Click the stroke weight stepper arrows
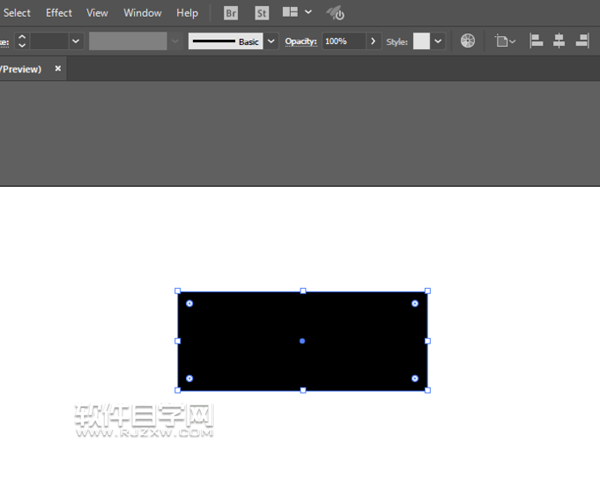600x487 pixels. click(x=22, y=41)
